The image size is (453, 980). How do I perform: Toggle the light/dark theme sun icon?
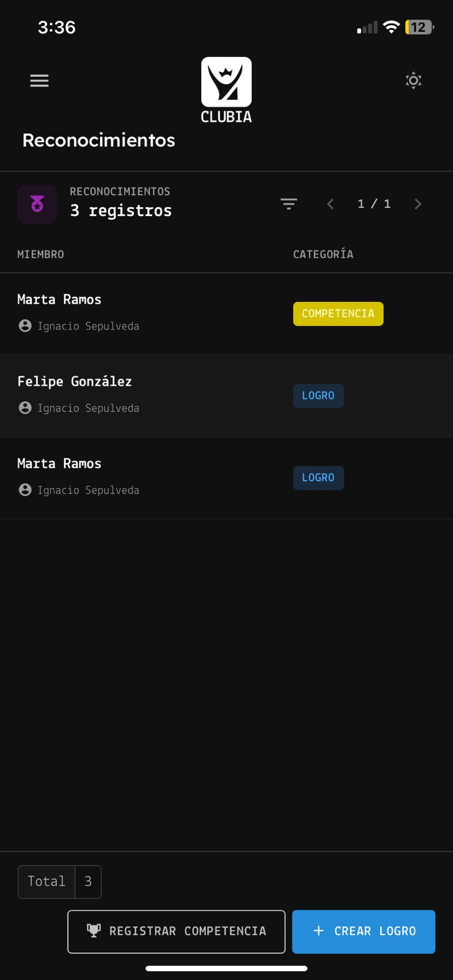[414, 80]
